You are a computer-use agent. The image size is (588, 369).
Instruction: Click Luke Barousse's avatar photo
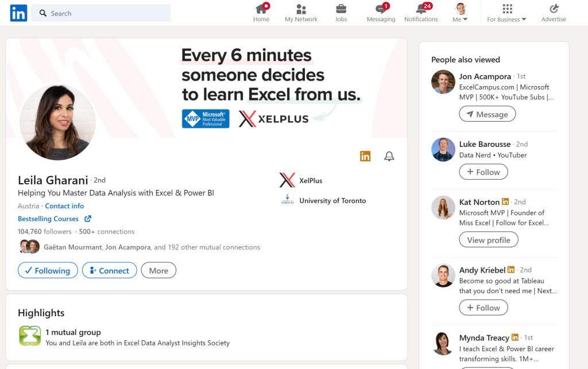(443, 149)
